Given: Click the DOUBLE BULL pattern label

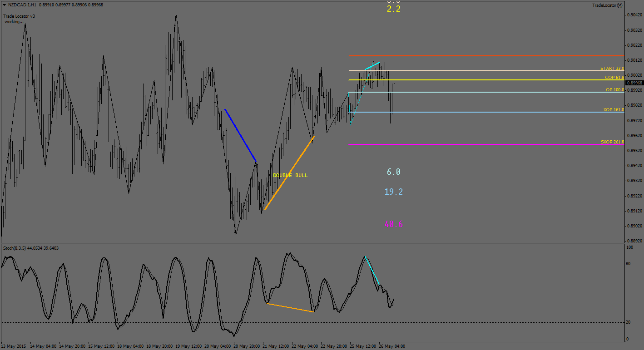Looking at the screenshot, I should point(290,175).
